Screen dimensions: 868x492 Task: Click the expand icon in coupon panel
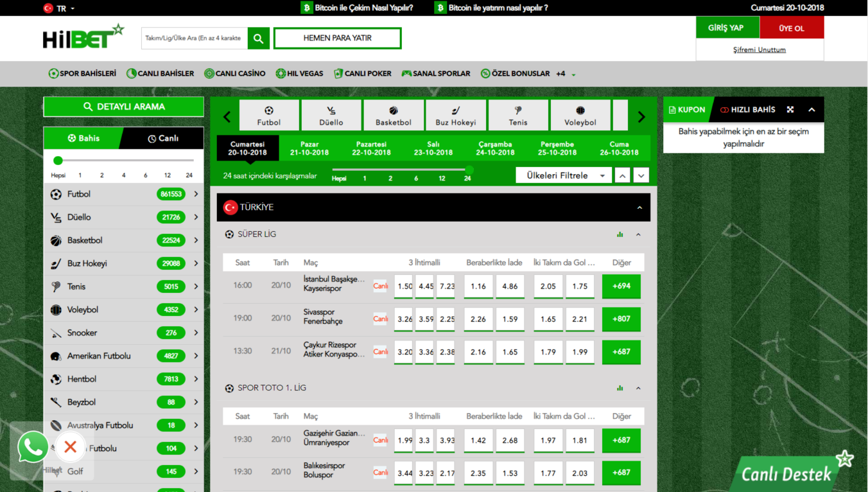pyautogui.click(x=790, y=110)
